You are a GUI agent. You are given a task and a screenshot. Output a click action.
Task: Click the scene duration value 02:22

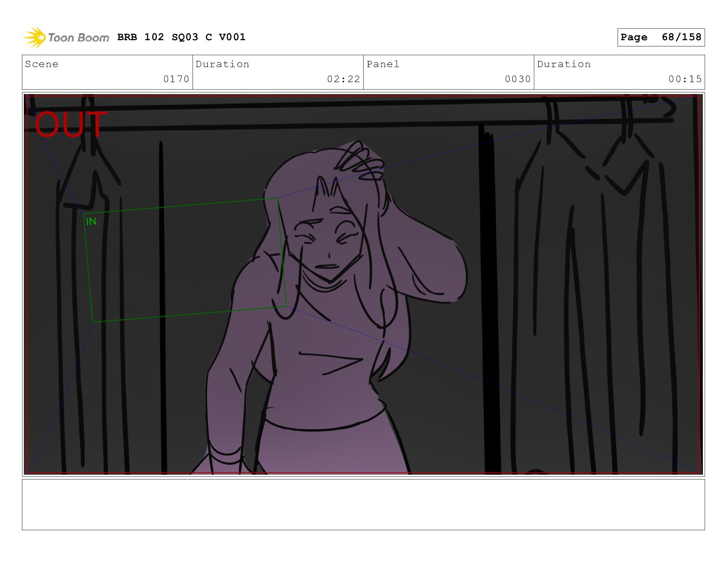pyautogui.click(x=343, y=79)
